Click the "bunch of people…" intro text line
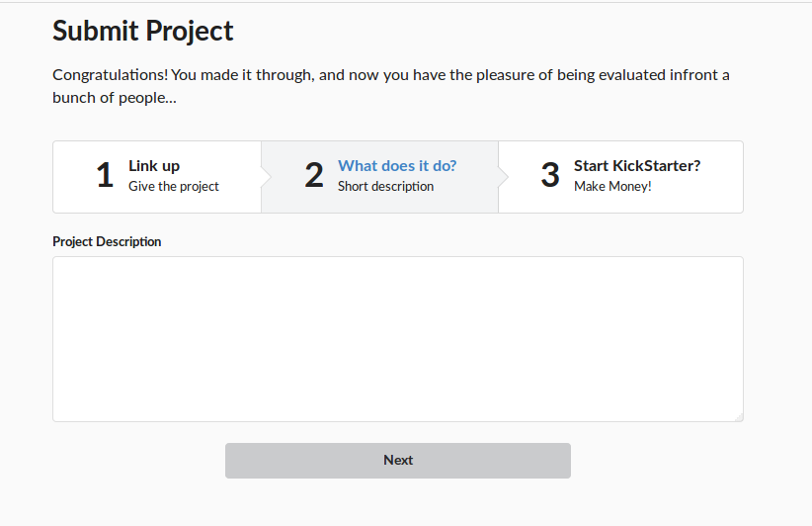Screen dimensions: 812x526 [x=115, y=98]
